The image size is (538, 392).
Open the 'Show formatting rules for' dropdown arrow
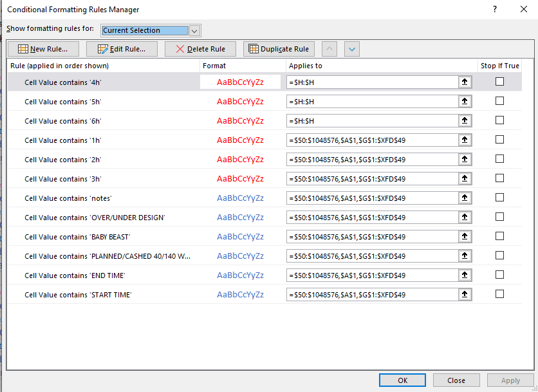[x=194, y=30]
